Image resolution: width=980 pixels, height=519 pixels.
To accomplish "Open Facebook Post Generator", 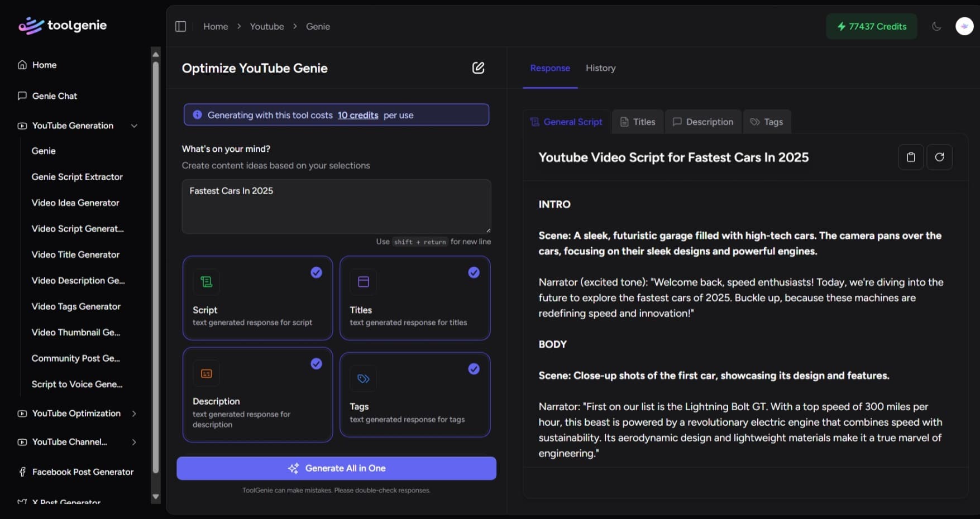I will click(x=83, y=472).
